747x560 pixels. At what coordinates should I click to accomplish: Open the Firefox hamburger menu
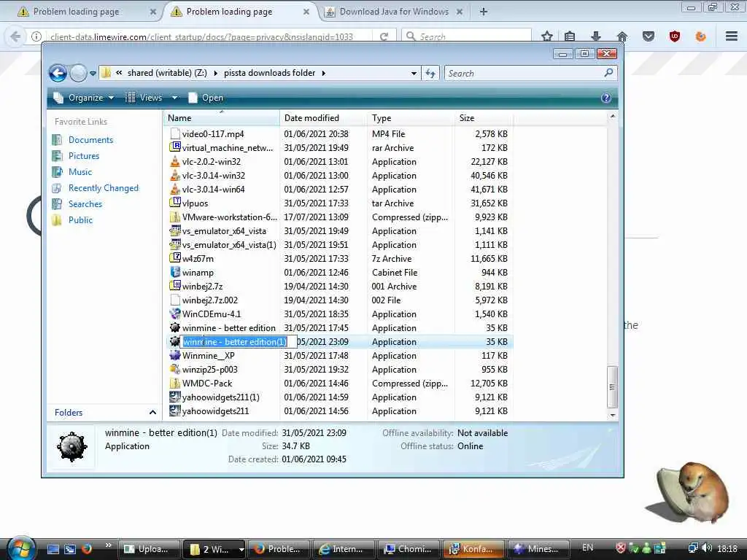click(x=732, y=36)
